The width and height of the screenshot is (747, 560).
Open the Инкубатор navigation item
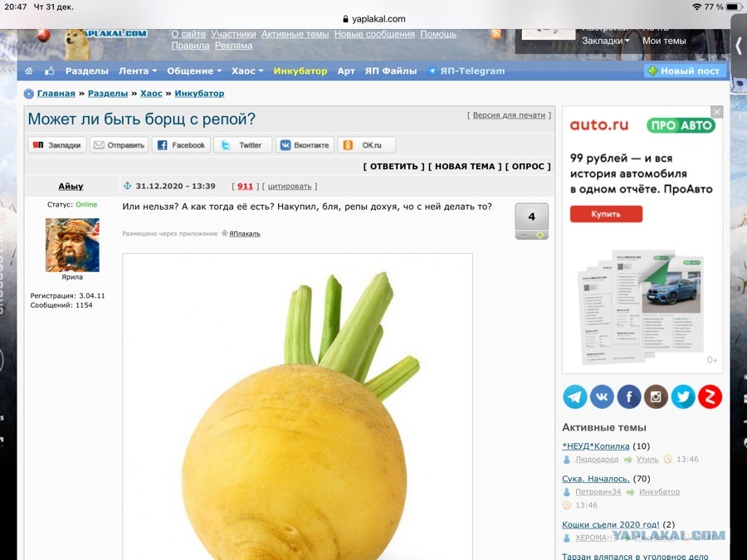click(300, 71)
